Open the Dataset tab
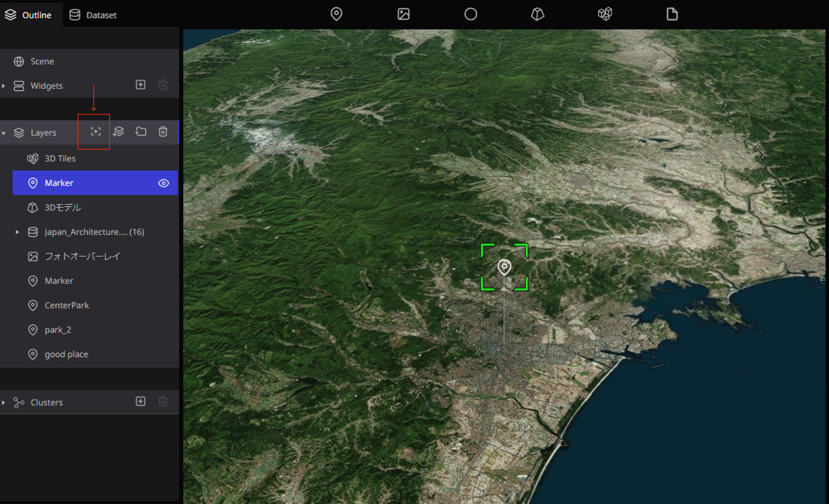 pyautogui.click(x=93, y=15)
